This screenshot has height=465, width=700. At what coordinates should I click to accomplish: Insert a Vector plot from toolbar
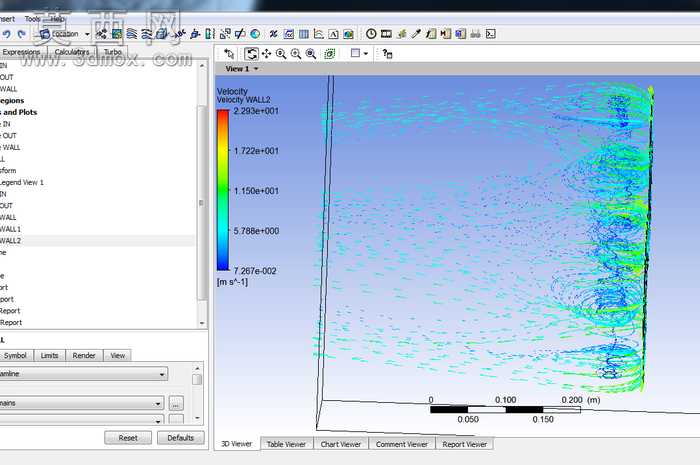pyautogui.click(x=101, y=34)
